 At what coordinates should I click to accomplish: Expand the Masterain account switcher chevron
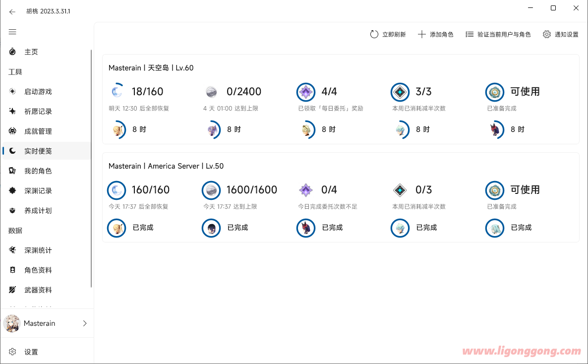tap(85, 323)
